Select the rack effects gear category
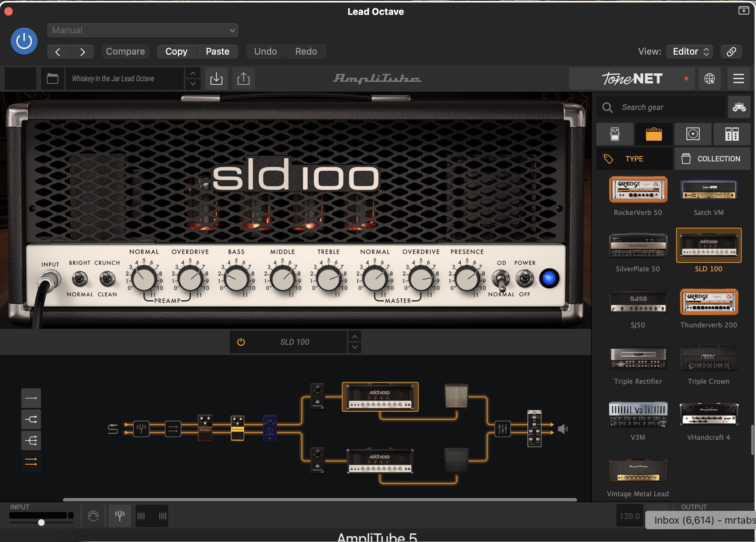Image resolution: width=756 pixels, height=542 pixels. (x=732, y=134)
